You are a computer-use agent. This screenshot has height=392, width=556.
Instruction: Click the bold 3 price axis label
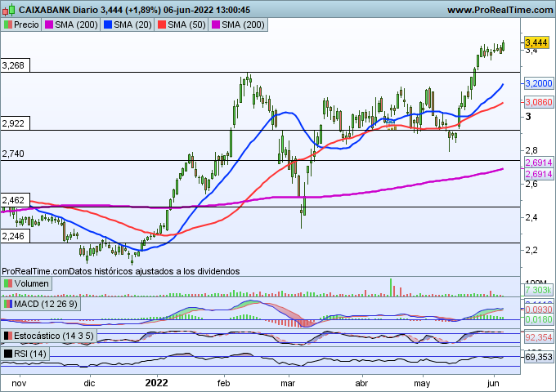(x=528, y=117)
